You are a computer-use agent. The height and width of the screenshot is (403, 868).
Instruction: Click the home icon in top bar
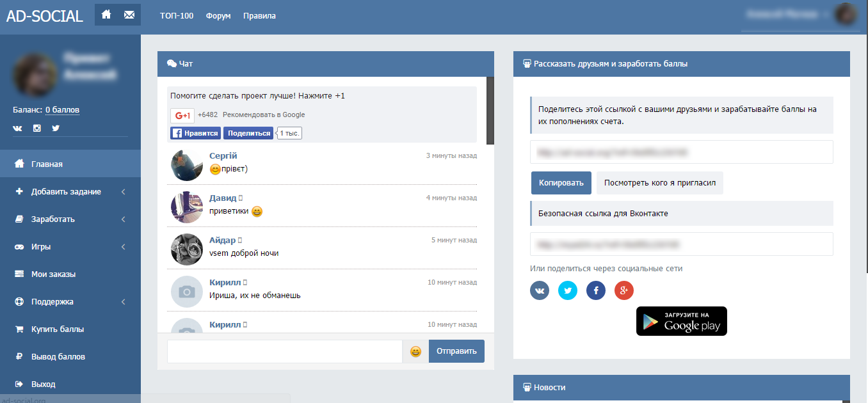[106, 15]
